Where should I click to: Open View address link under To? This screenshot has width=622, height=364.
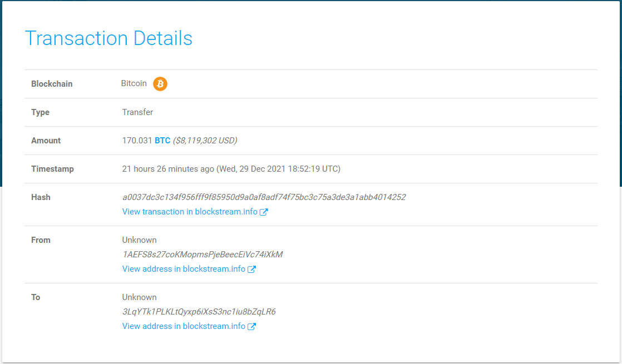184,326
